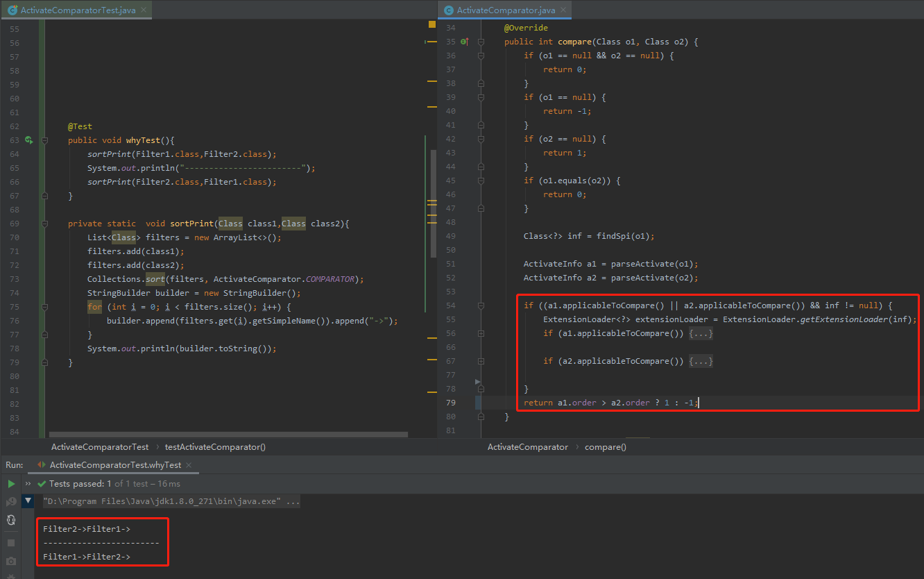Click the stop process square icon

coord(11,543)
